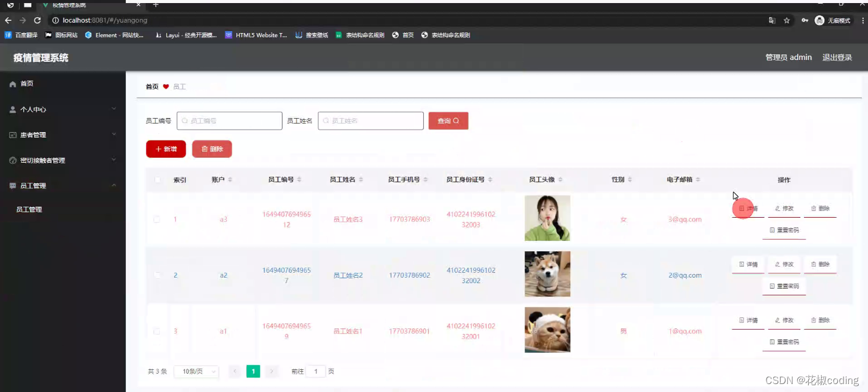Sort by 性别 column arrows
Screen dimensions: 868x392
[630, 180]
